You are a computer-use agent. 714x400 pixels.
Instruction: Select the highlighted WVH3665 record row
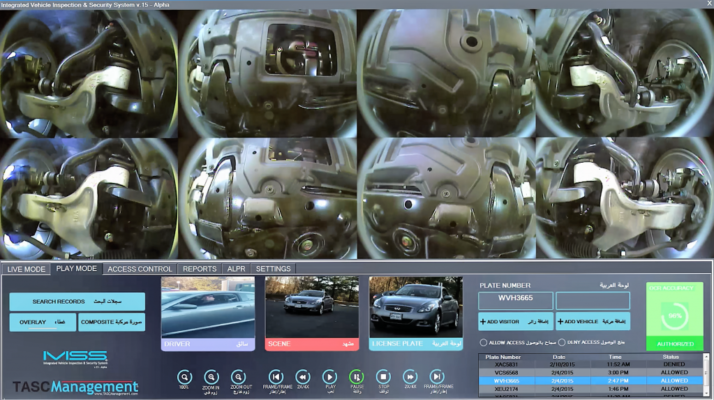pos(590,381)
